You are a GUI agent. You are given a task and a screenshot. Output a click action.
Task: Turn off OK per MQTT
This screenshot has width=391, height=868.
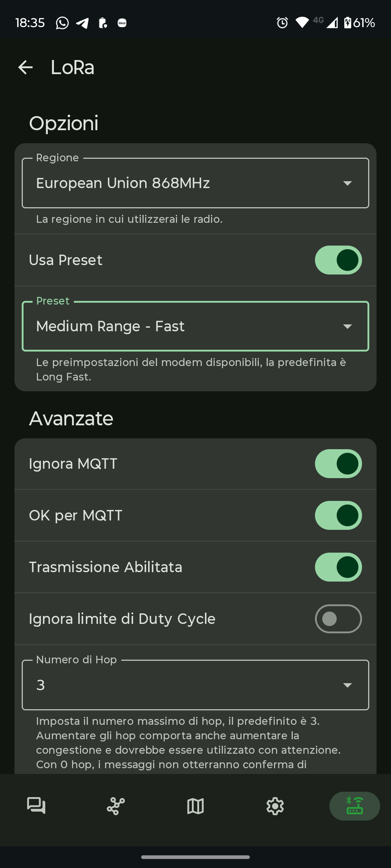coord(338,515)
